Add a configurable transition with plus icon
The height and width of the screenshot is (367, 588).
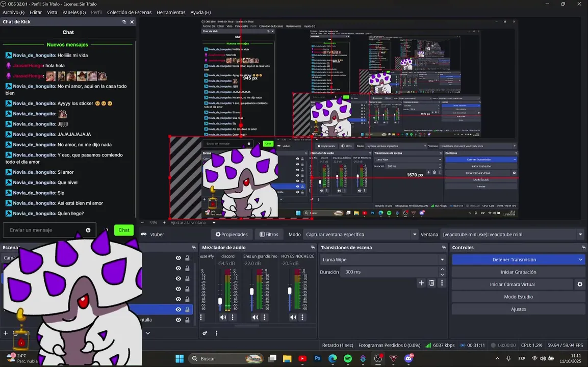pos(421,283)
